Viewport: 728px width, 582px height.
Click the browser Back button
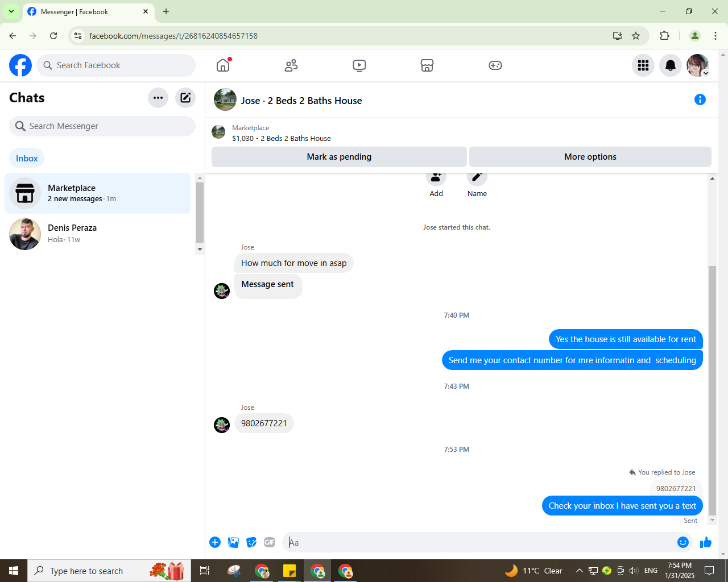coord(13,36)
